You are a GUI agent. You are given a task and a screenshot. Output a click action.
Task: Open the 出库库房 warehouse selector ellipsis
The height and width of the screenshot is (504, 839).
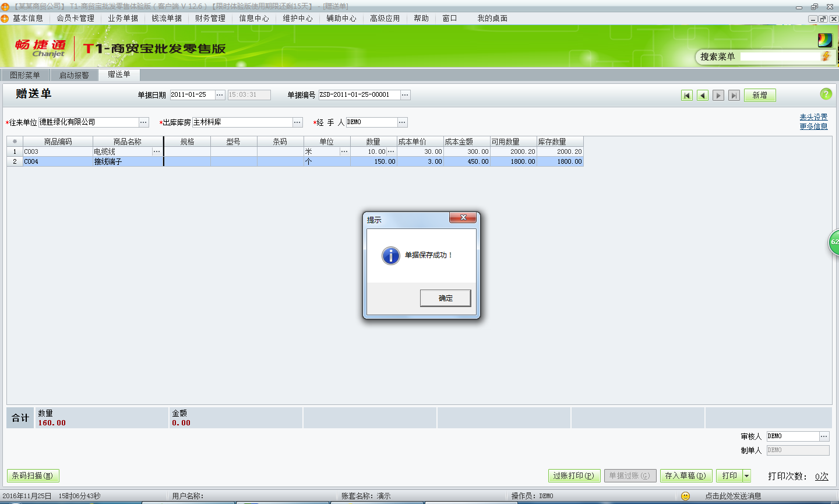298,122
